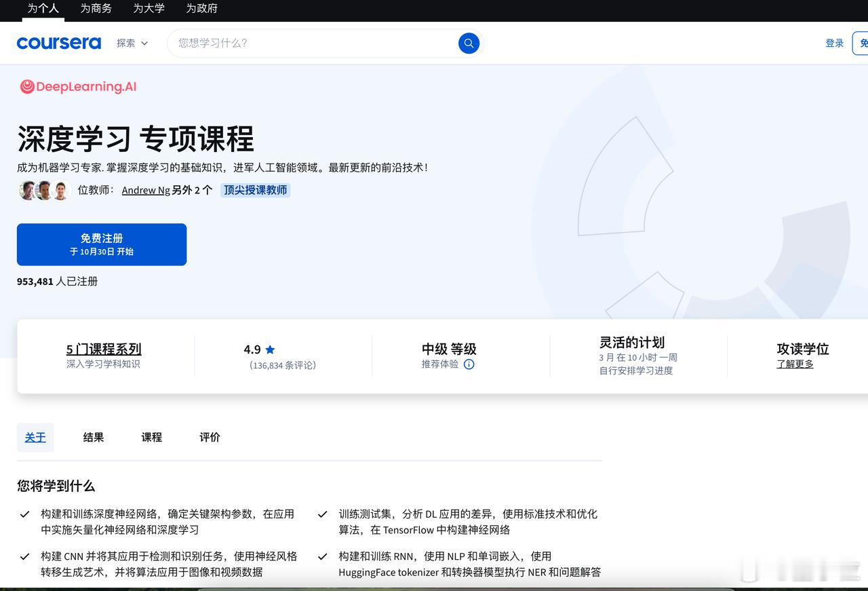Click the 自行安排学习进度 text
The image size is (868, 591).
[636, 370]
